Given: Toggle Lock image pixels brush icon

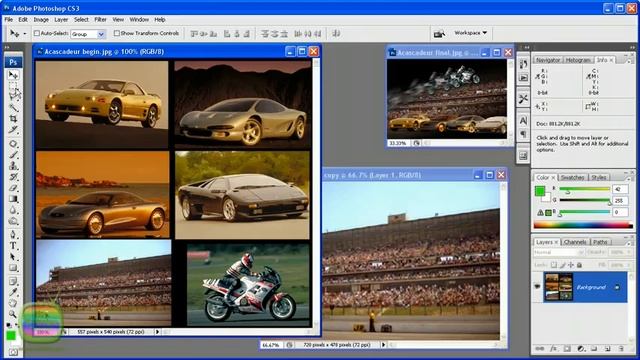Looking at the screenshot, I should [562, 265].
